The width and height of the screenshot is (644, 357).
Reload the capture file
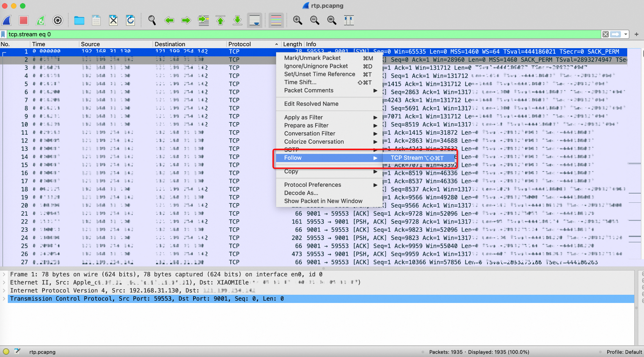[131, 20]
